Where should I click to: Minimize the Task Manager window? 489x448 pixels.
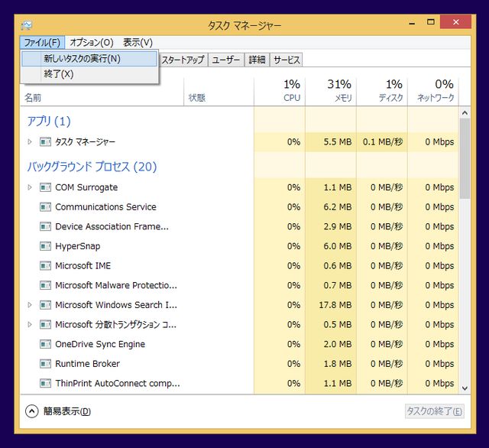413,22
